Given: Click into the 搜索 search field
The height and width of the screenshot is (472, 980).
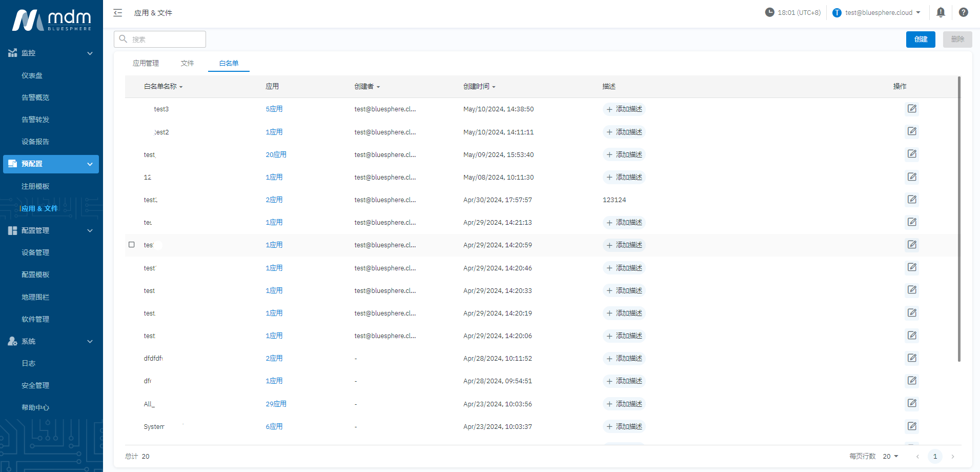Looking at the screenshot, I should tap(165, 40).
